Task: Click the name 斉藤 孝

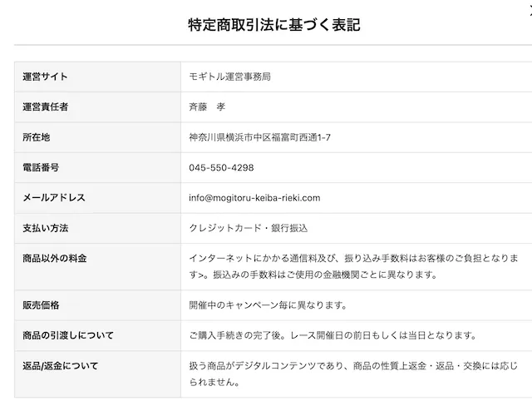Action: pos(207,106)
